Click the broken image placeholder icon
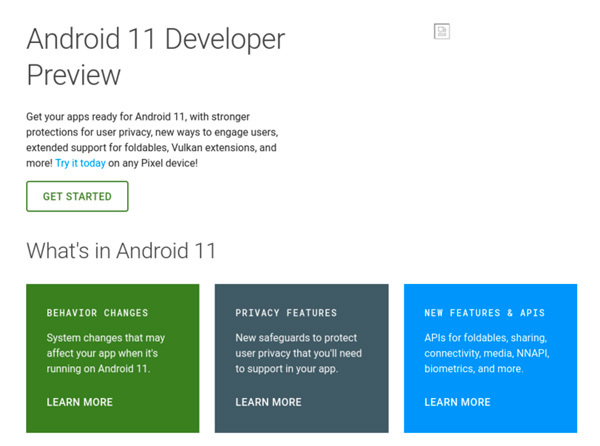 tap(441, 31)
